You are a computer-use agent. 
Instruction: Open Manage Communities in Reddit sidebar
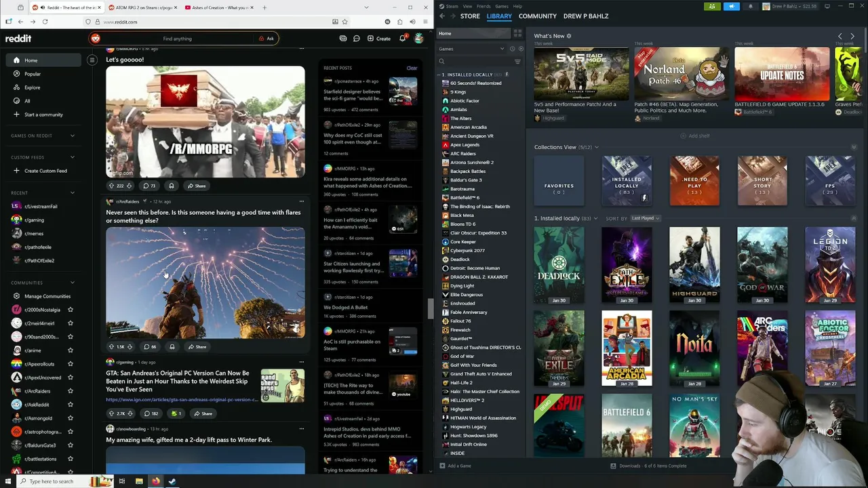click(x=41, y=296)
